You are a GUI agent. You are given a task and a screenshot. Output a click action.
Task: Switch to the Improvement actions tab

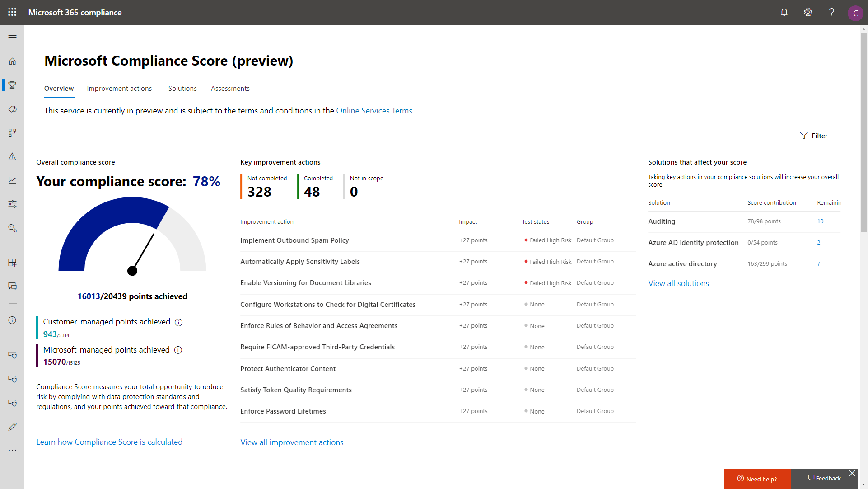pos(119,88)
